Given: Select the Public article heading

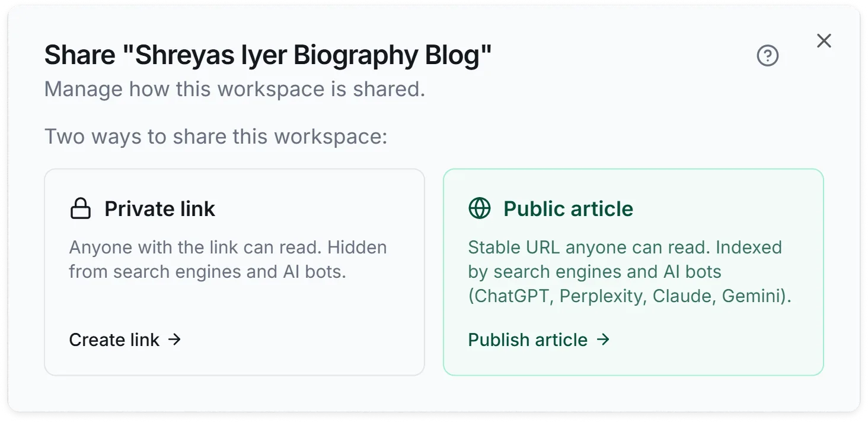Looking at the screenshot, I should click(x=569, y=209).
